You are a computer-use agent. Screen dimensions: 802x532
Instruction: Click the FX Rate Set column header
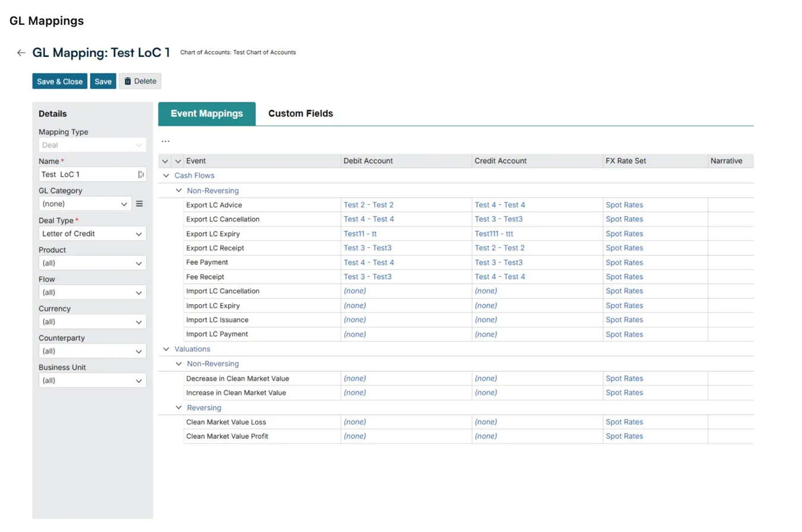655,161
